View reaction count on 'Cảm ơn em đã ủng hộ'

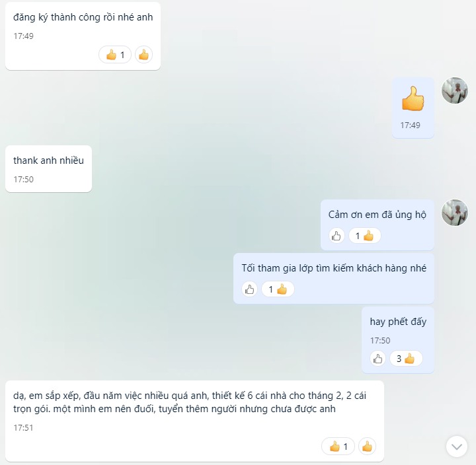[x=364, y=236]
